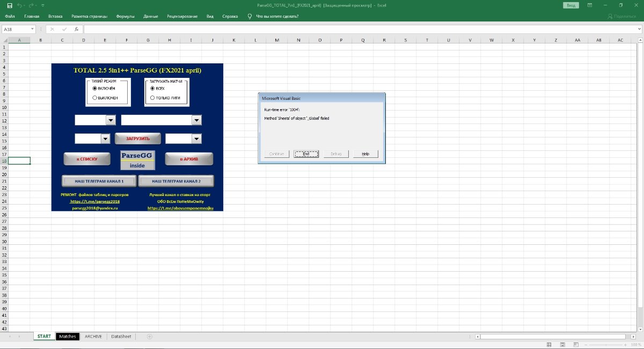
Task: Open the Справка ribbon tab
Action: pyautogui.click(x=230, y=16)
